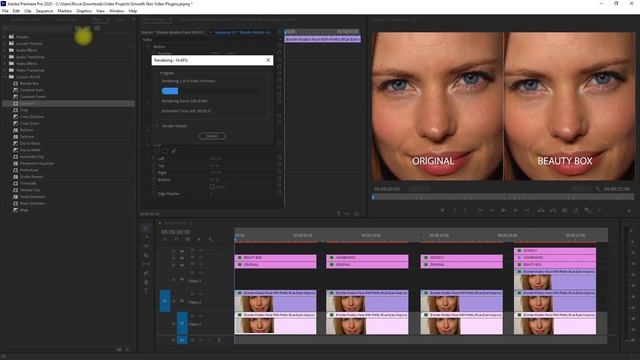The height and width of the screenshot is (360, 640).
Task: Click Export Frame camera icon
Action: click(564, 211)
